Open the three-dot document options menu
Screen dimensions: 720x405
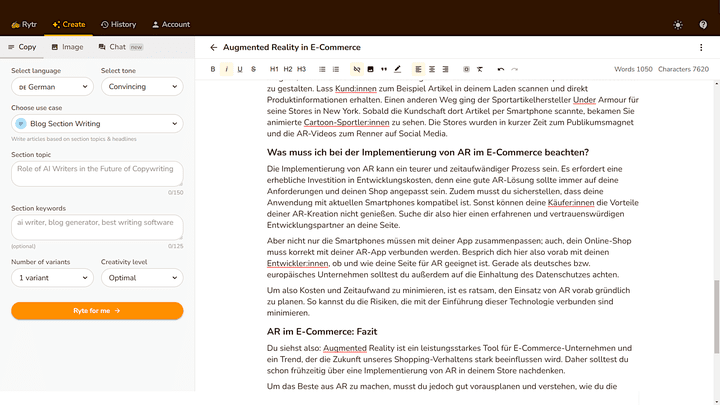coord(700,47)
